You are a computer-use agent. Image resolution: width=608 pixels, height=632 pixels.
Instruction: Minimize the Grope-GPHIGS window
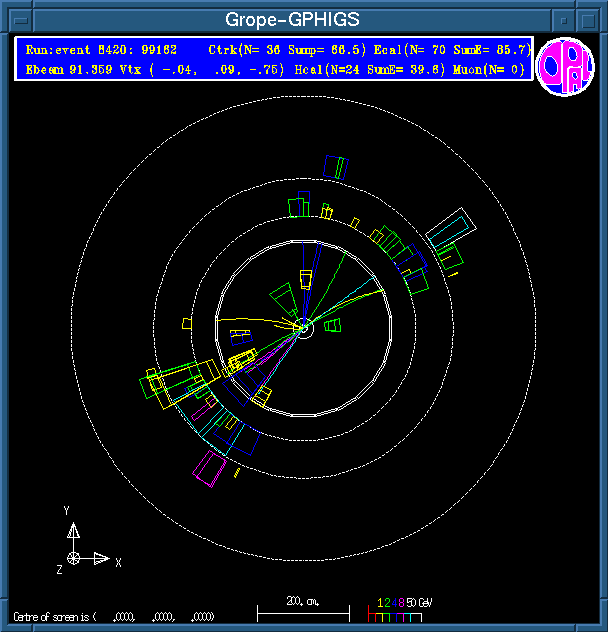pos(565,19)
